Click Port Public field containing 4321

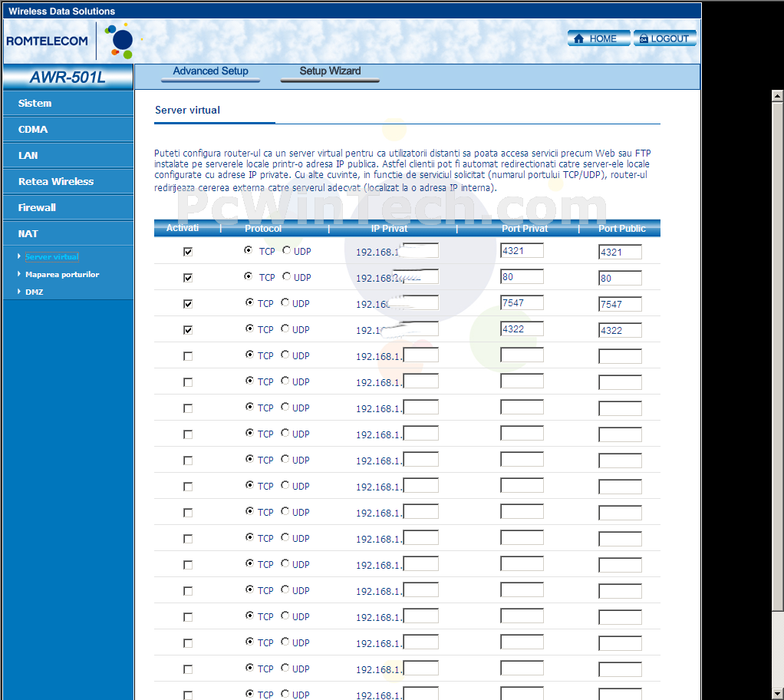(x=620, y=253)
